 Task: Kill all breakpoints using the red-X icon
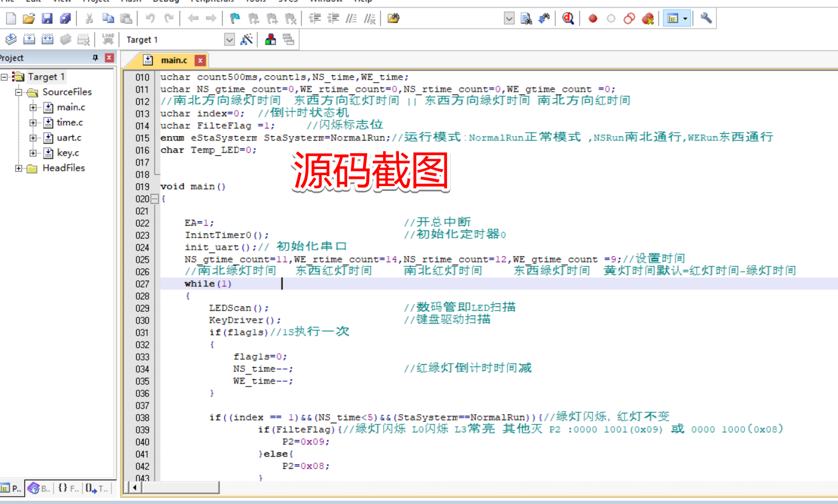point(648,19)
